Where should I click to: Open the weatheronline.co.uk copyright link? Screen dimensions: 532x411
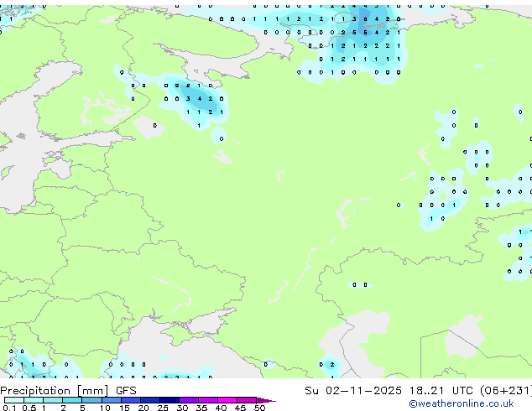462,404
